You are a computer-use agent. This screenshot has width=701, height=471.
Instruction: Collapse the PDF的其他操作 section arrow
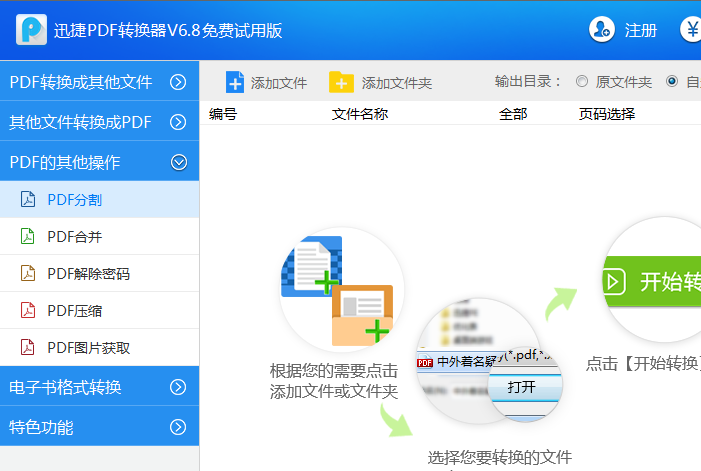coord(179,162)
